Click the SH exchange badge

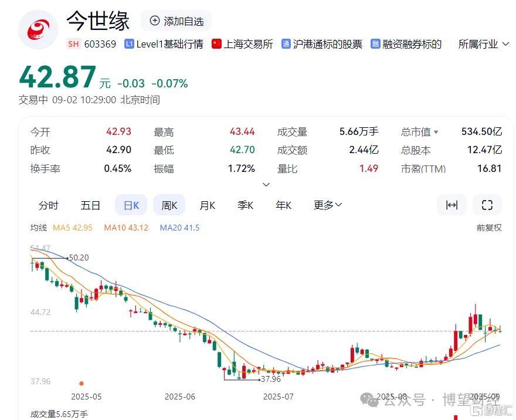73,44
